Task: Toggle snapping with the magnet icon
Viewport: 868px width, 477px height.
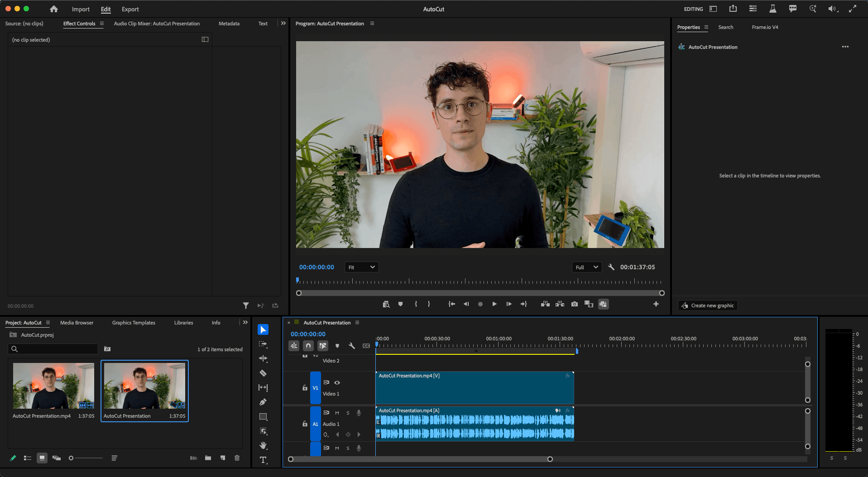Action: (x=308, y=345)
